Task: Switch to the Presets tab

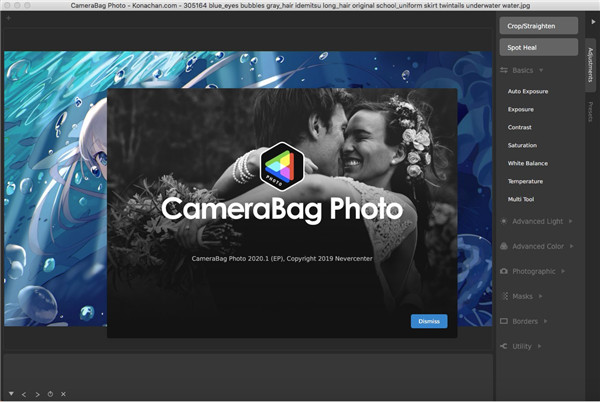Action: 590,110
